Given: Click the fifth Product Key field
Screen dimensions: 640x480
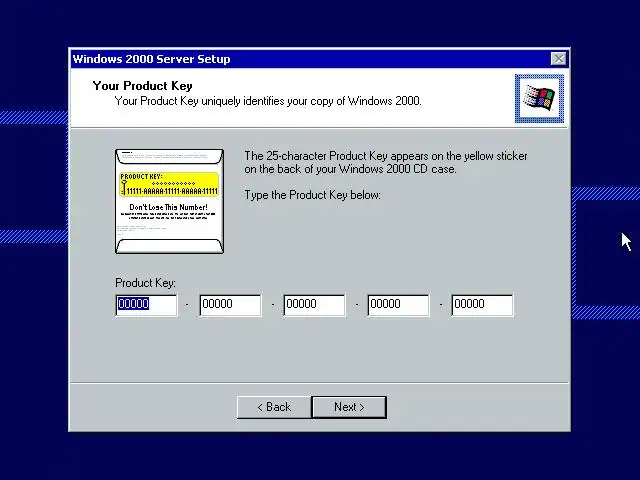Looking at the screenshot, I should (482, 304).
